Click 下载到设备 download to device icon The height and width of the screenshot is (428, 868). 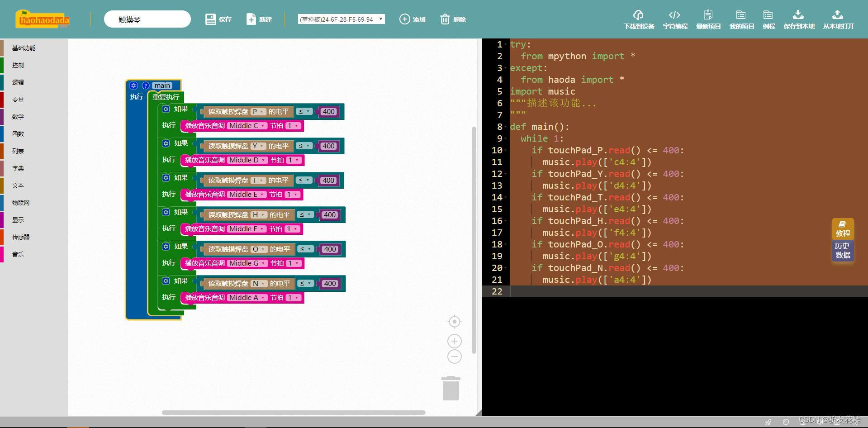tap(638, 15)
